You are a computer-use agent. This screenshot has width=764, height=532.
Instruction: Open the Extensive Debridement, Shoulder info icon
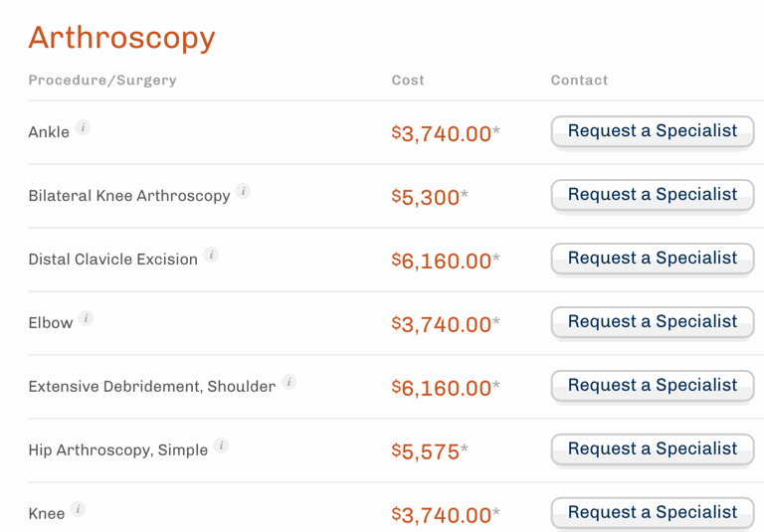288,382
